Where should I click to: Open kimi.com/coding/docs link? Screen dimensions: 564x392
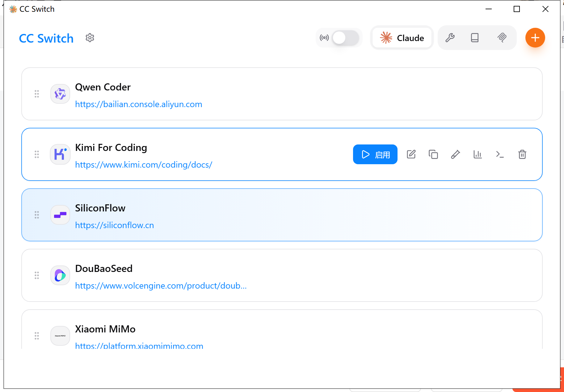[x=144, y=165]
